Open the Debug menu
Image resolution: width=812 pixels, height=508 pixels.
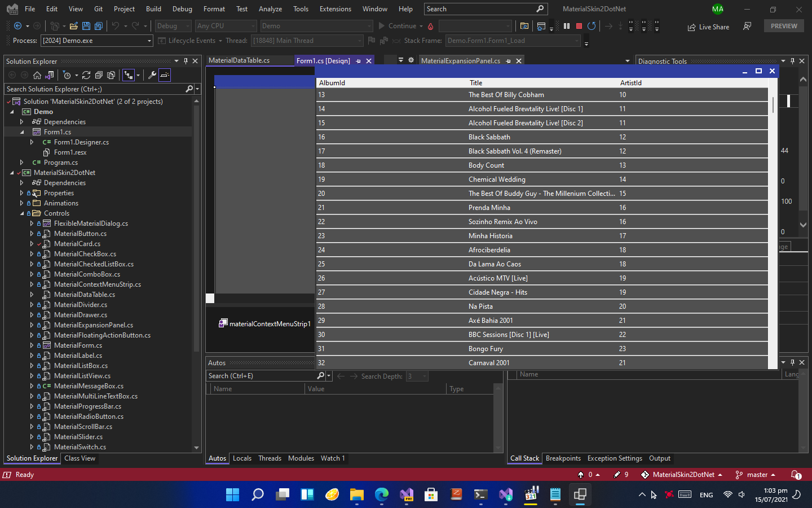click(x=182, y=8)
